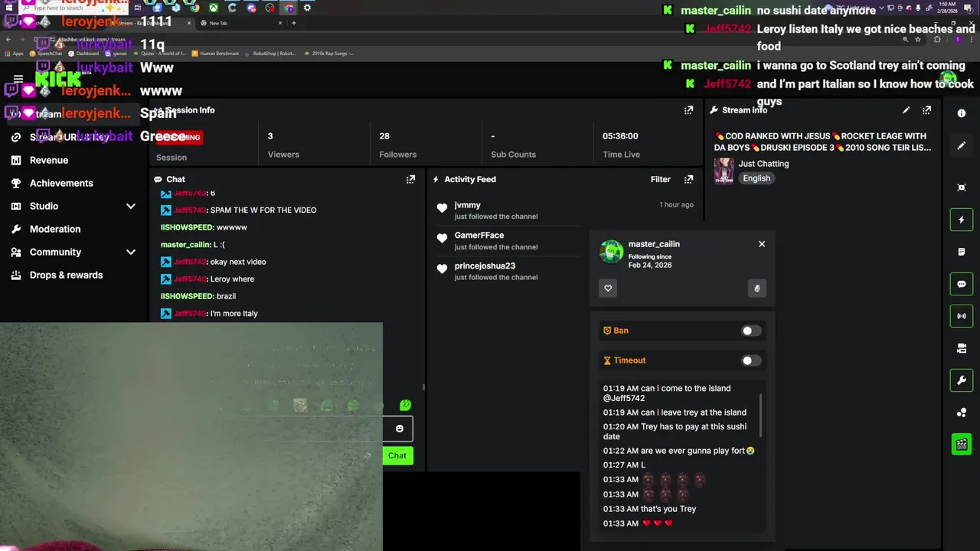Image resolution: width=980 pixels, height=551 pixels.
Task: Close the New Tab browser tab
Action: point(280,23)
